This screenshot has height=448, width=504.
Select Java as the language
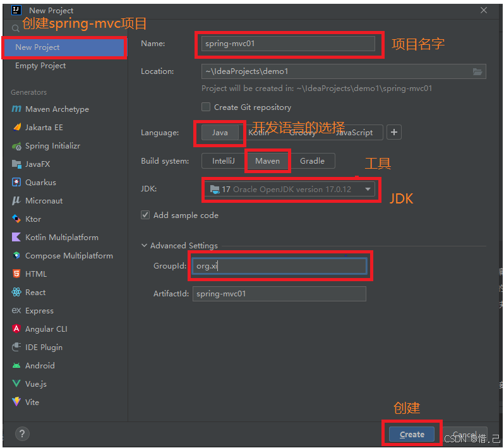point(220,133)
